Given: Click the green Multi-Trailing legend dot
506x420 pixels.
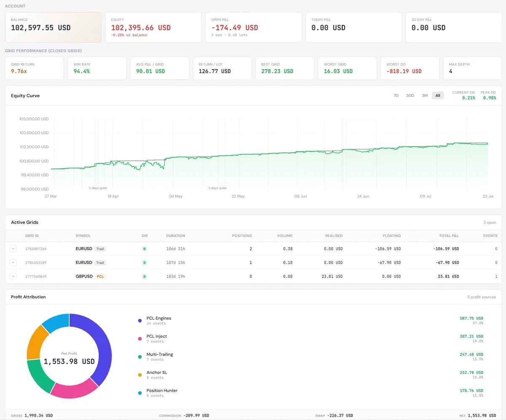Looking at the screenshot, I should [x=140, y=357].
